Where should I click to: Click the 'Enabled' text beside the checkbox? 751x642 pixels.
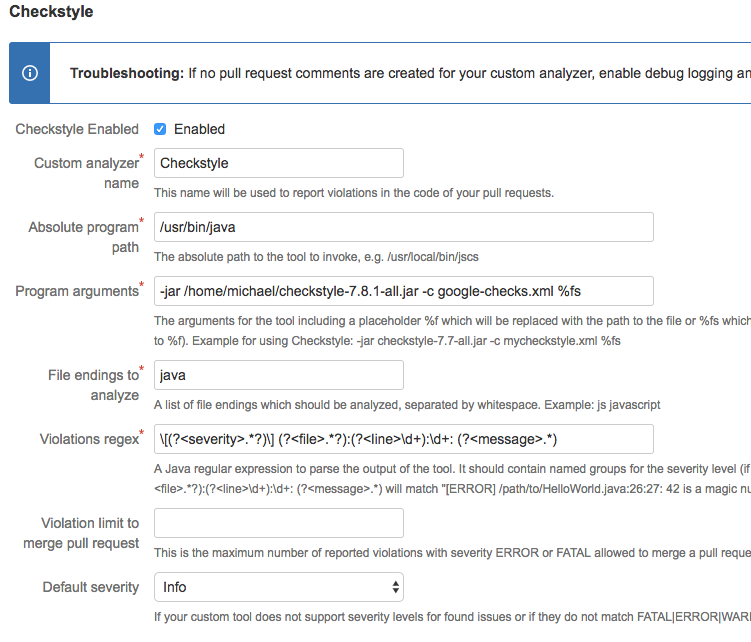point(199,129)
